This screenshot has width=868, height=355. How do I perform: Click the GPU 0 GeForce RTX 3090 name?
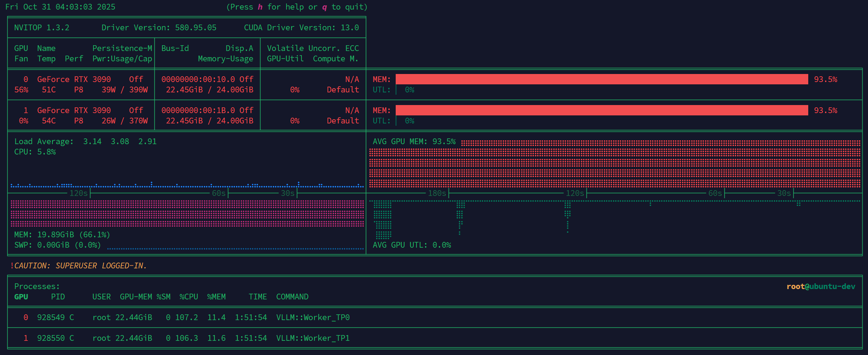click(x=74, y=79)
